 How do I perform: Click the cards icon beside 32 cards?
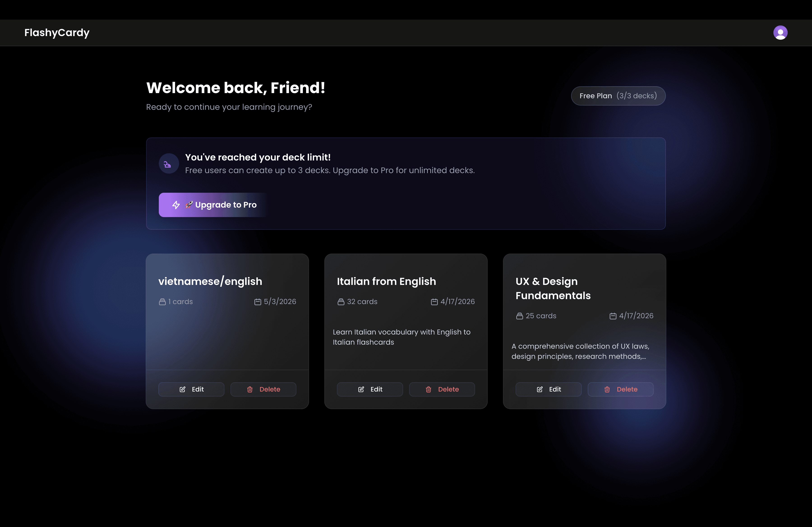click(341, 302)
